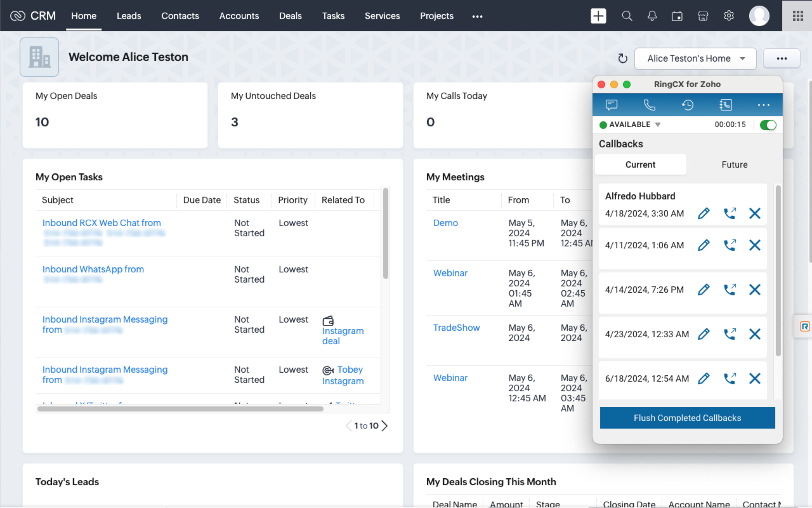812x508 pixels.
Task: Call back the 4/23/2024, 12:33 AM entry
Action: pyautogui.click(x=730, y=334)
